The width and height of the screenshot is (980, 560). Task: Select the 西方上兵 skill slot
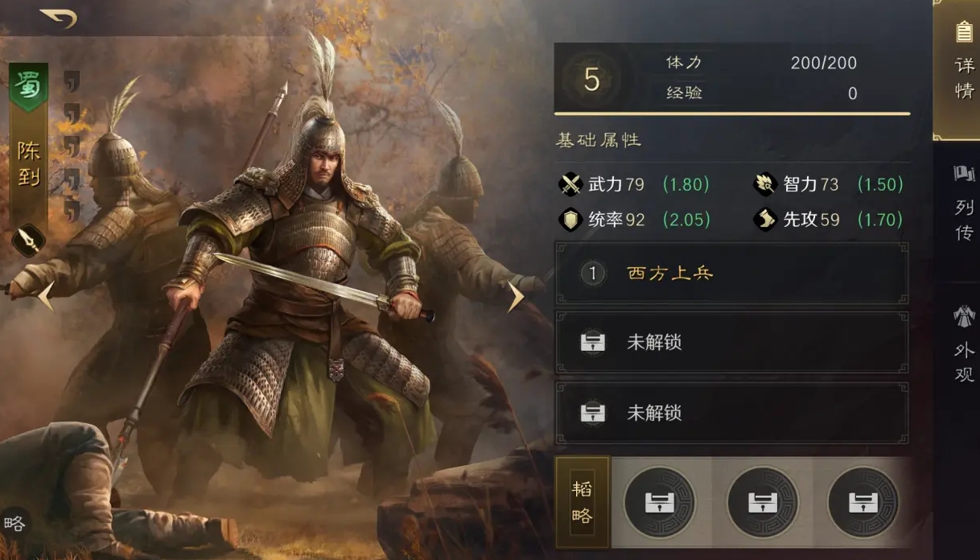[x=731, y=274]
